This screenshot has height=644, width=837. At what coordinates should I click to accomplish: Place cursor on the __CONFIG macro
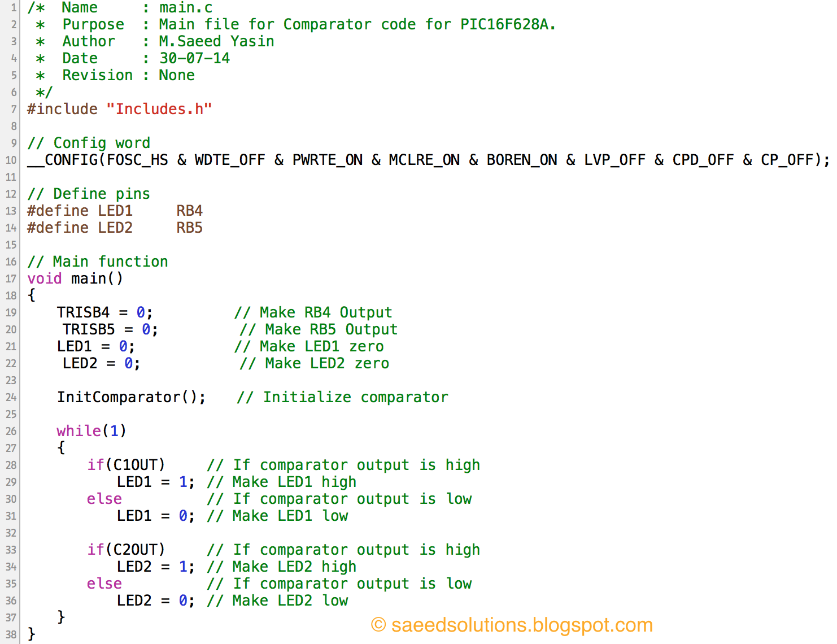pos(62,160)
